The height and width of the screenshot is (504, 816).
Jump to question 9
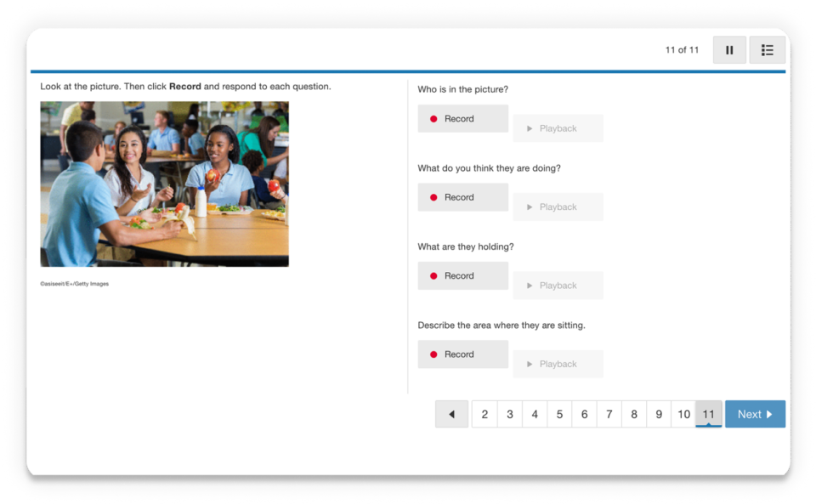(x=659, y=414)
